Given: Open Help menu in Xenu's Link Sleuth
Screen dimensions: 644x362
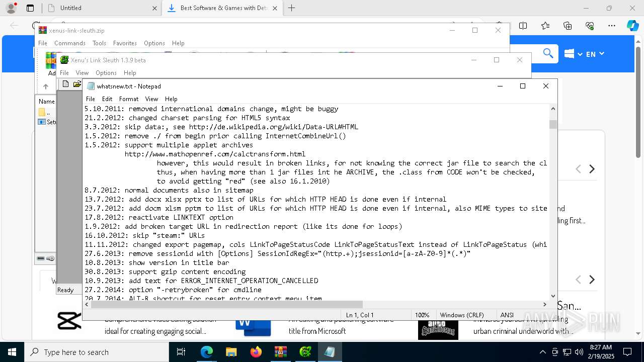Looking at the screenshot, I should coord(130,73).
